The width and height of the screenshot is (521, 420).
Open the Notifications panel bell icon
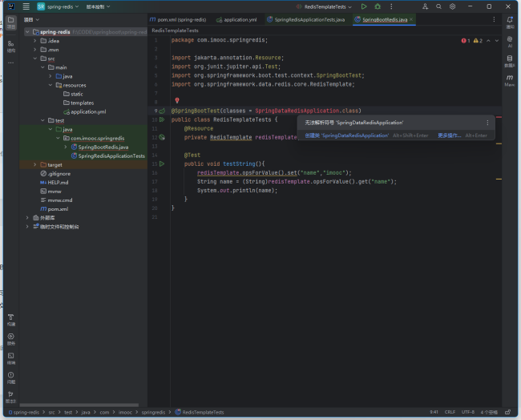pos(510,21)
